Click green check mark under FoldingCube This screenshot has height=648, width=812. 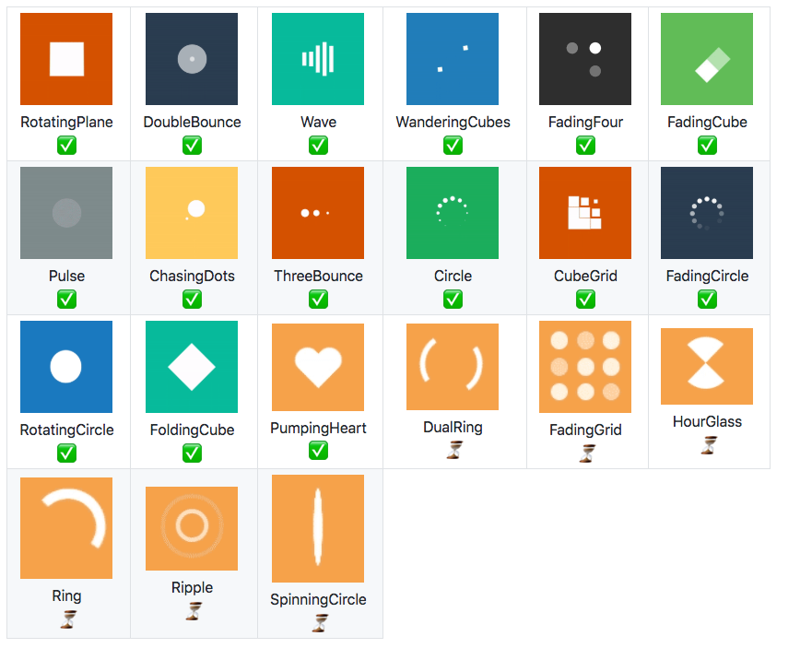coord(192,453)
